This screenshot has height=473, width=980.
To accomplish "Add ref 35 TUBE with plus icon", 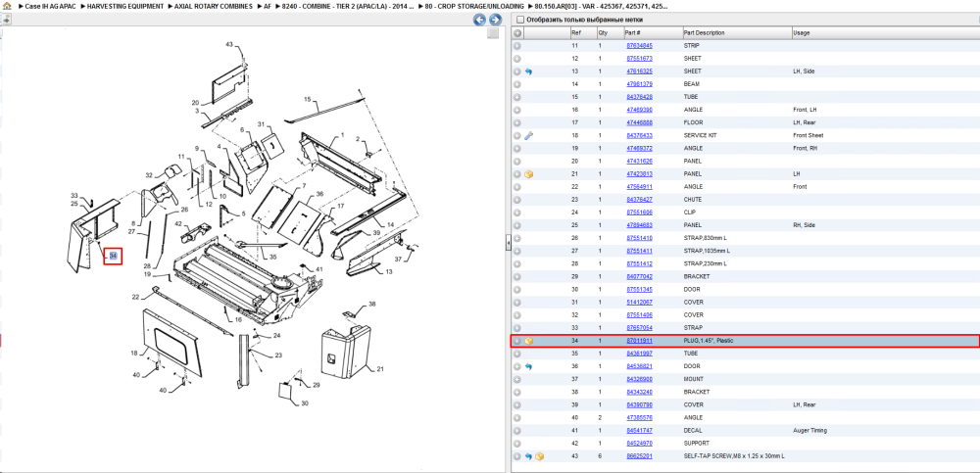I will (517, 354).
